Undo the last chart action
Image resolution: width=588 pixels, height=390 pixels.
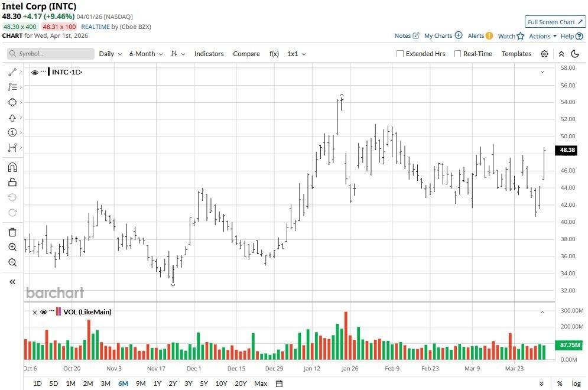pyautogui.click(x=12, y=197)
